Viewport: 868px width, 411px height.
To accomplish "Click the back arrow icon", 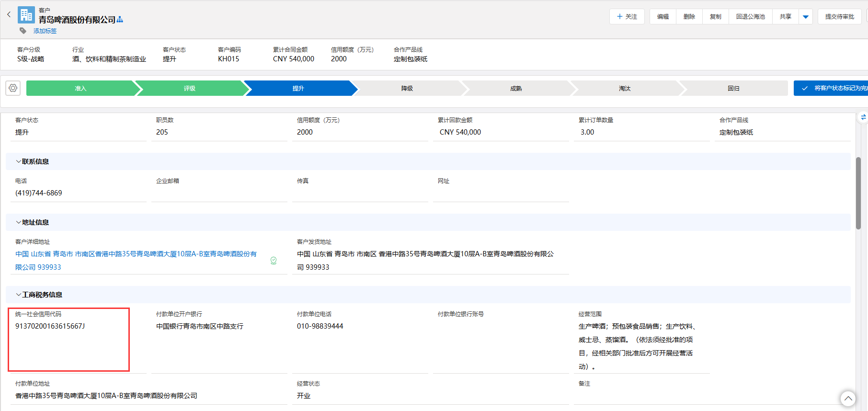I will click(9, 14).
